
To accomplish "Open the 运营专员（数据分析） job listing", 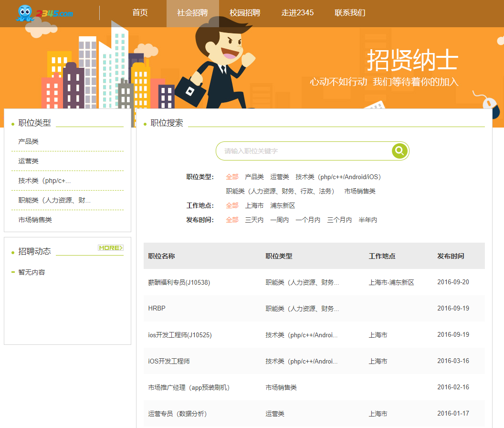I will pyautogui.click(x=178, y=414).
